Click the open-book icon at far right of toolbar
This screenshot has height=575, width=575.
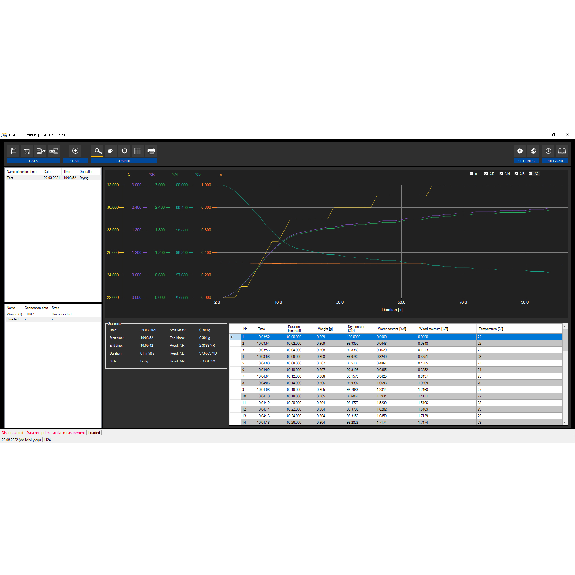(562, 151)
